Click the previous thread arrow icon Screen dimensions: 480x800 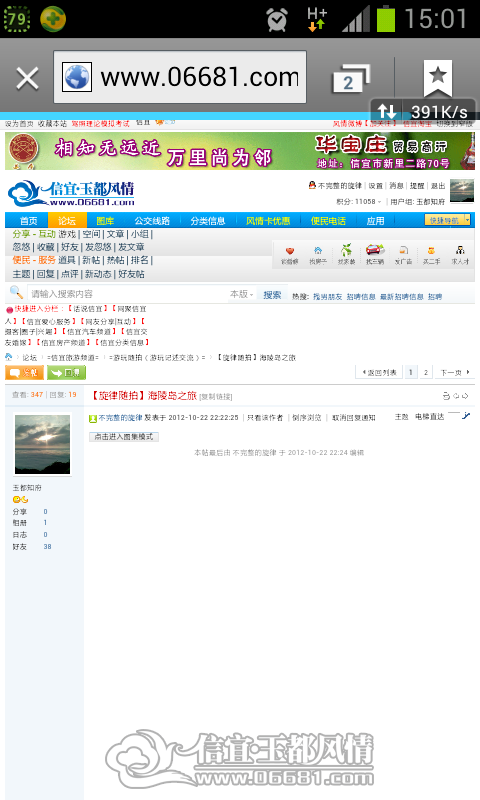click(x=457, y=395)
